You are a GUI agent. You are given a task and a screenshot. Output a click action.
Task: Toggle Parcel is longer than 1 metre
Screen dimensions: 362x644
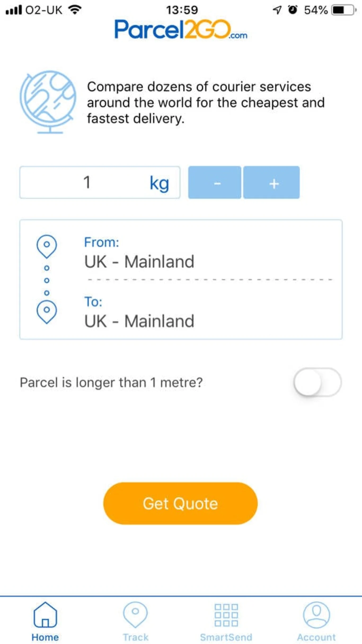[317, 382]
